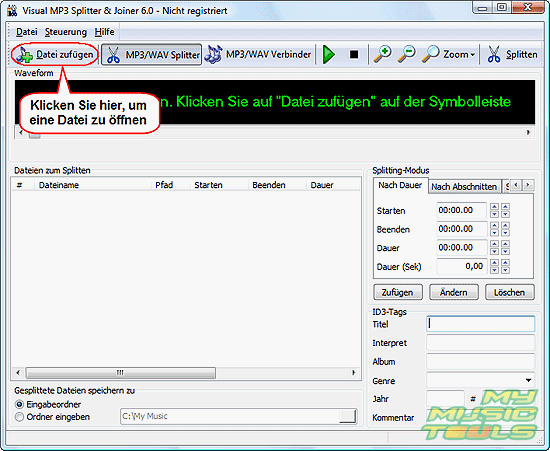The height and width of the screenshot is (451, 550).
Task: Click the file list horizontal scrollbar thumb
Action: [121, 372]
